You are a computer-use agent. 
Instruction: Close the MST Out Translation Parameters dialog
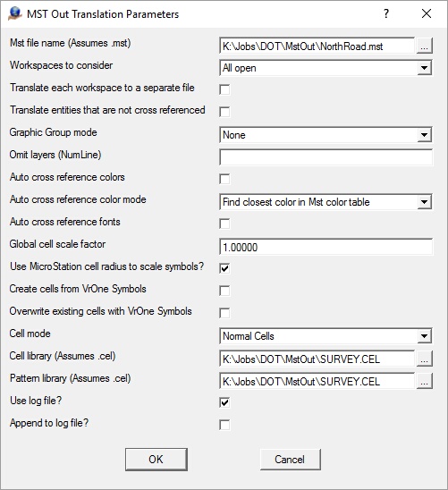427,13
